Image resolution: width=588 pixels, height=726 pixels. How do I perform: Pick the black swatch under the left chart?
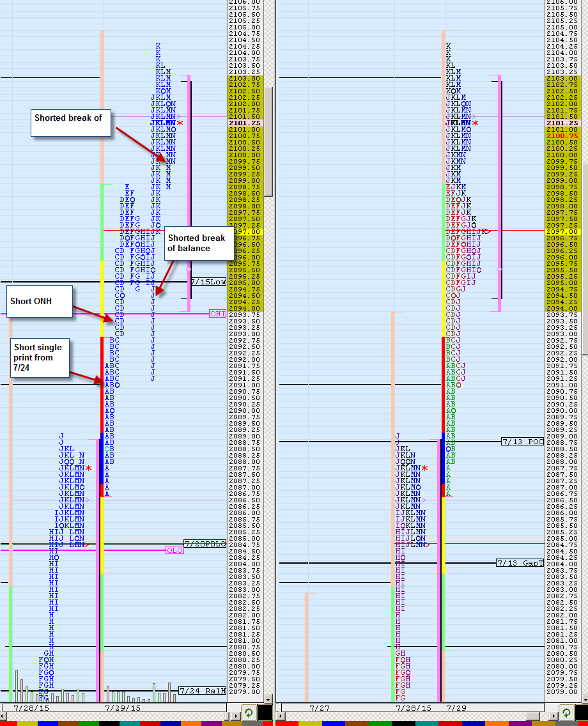pos(109,723)
